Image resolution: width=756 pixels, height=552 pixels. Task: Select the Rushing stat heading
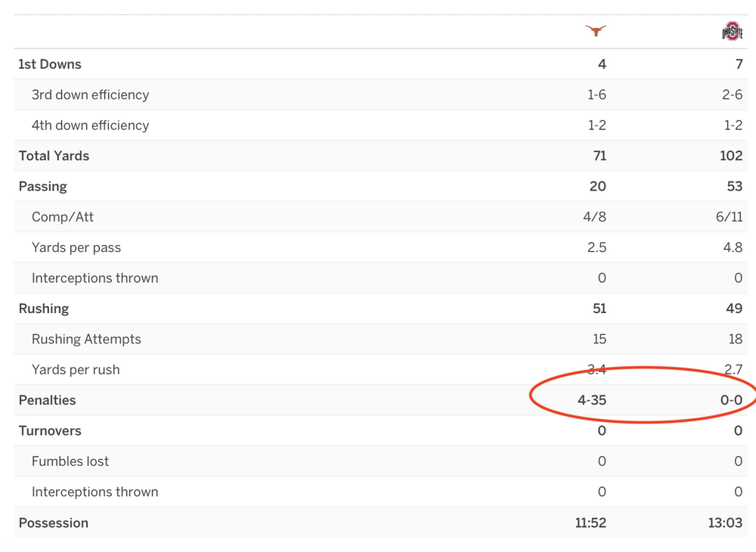pos(44,309)
